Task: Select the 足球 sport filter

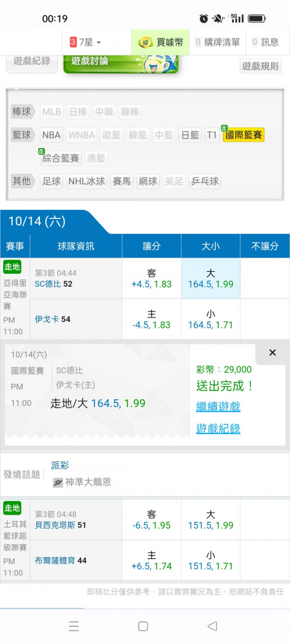Action: tap(52, 181)
